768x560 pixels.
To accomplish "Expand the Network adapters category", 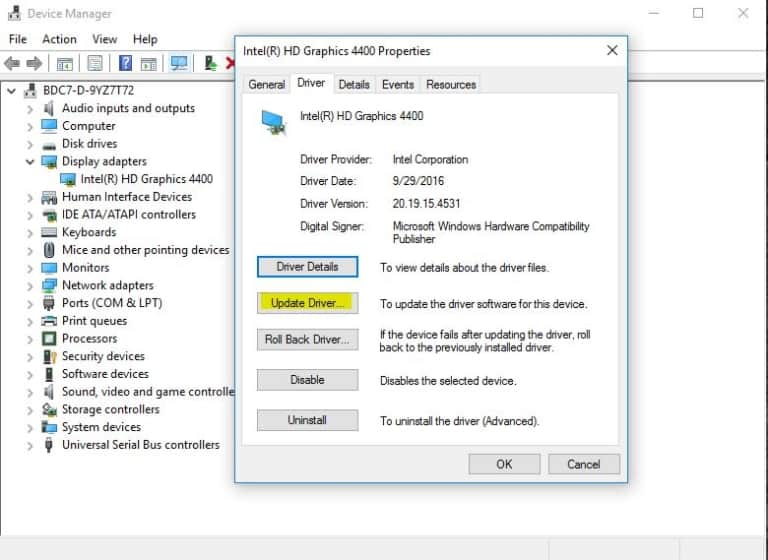I will (x=30, y=286).
